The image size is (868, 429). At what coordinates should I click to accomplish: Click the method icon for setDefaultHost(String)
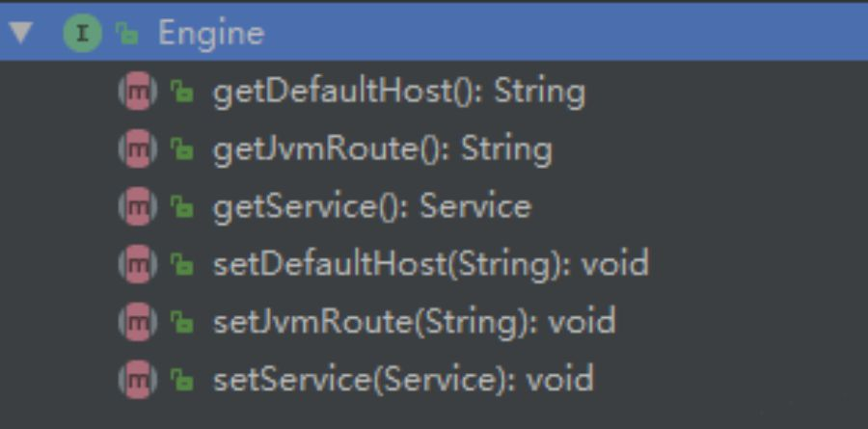(x=138, y=264)
